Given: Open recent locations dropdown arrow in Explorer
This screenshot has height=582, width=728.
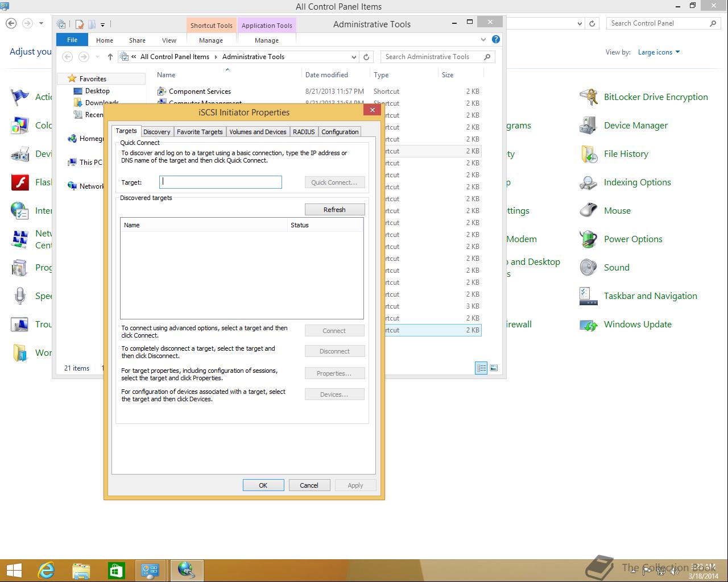Looking at the screenshot, I should [97, 57].
